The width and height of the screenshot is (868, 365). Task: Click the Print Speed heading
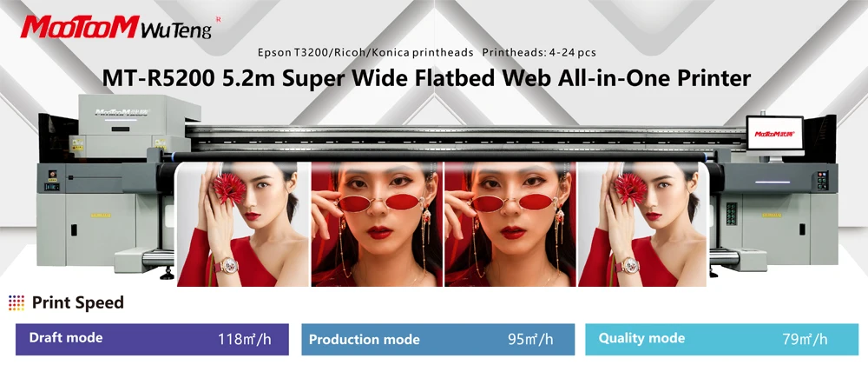point(77,303)
